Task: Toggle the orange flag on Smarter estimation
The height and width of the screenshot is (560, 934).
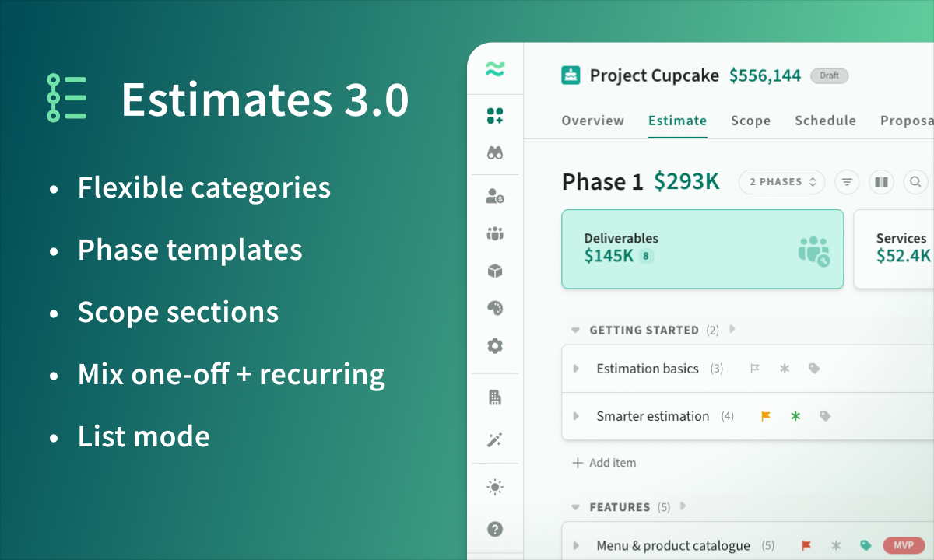Action: [x=766, y=416]
